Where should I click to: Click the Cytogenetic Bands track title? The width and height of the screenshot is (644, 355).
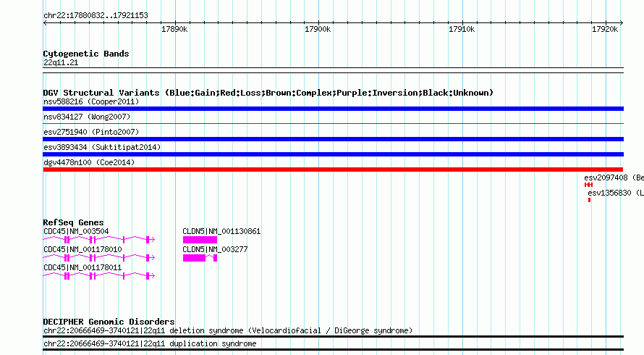coord(86,54)
